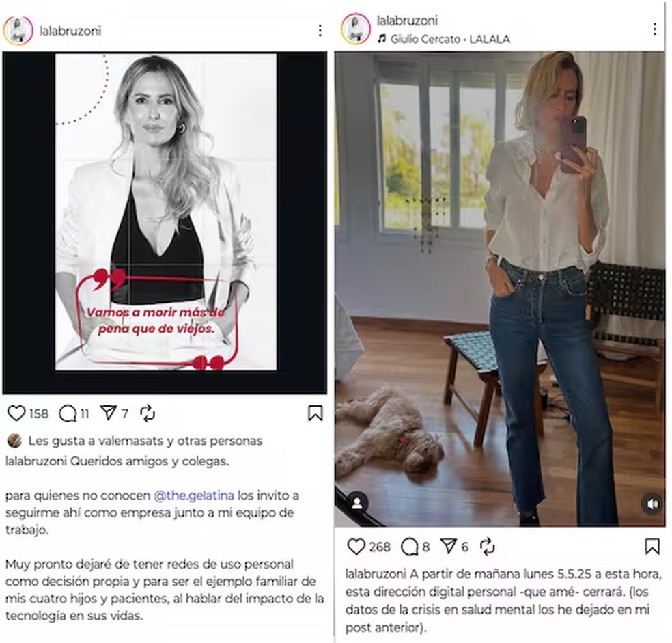Open lalabruzoni profile from left header
The height and width of the screenshot is (643, 672).
70,31
